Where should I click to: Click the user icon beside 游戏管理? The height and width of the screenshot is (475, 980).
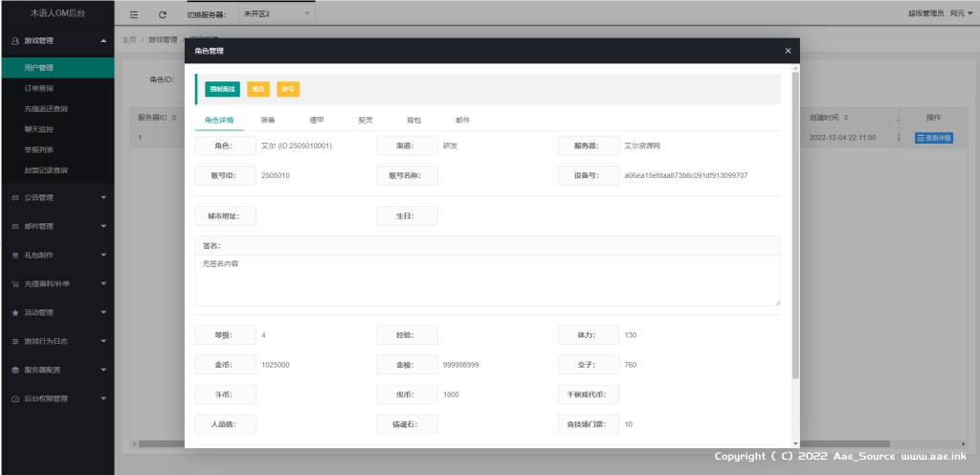(x=15, y=40)
